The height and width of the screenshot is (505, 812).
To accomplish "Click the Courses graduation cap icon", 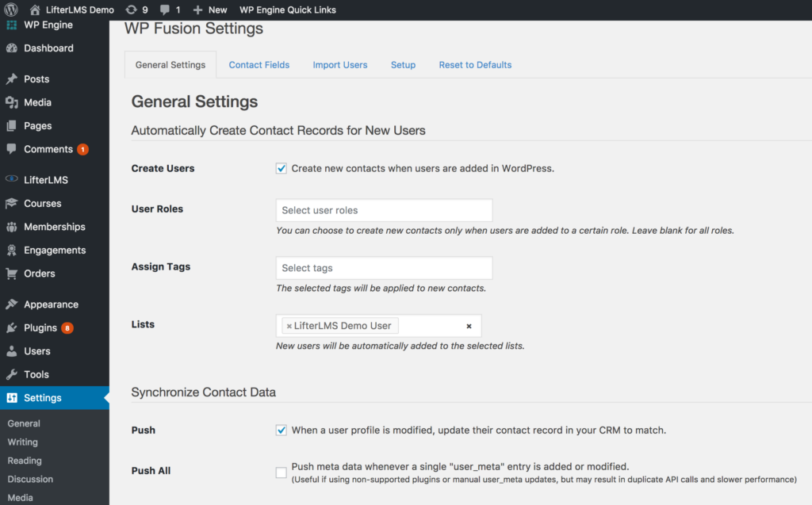I will [x=11, y=203].
